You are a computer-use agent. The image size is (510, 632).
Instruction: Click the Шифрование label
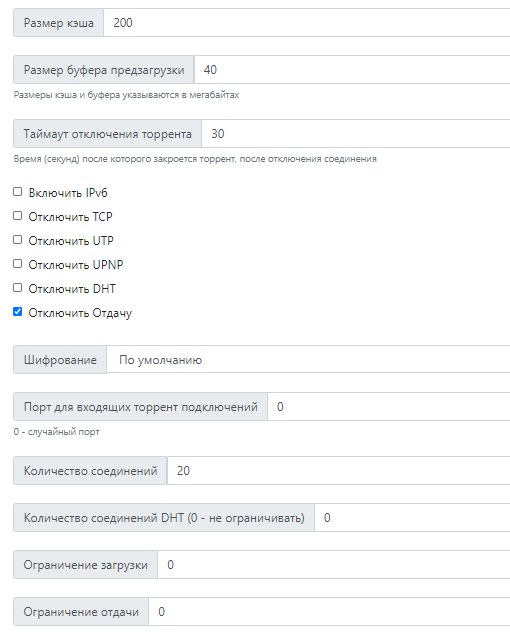coord(60,360)
